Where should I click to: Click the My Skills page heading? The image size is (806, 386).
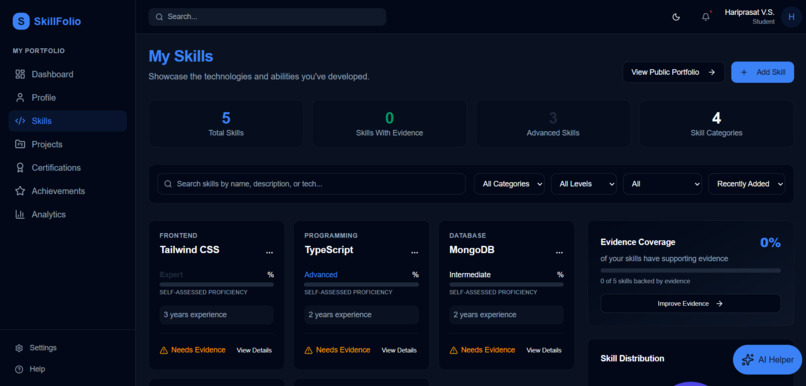point(181,56)
